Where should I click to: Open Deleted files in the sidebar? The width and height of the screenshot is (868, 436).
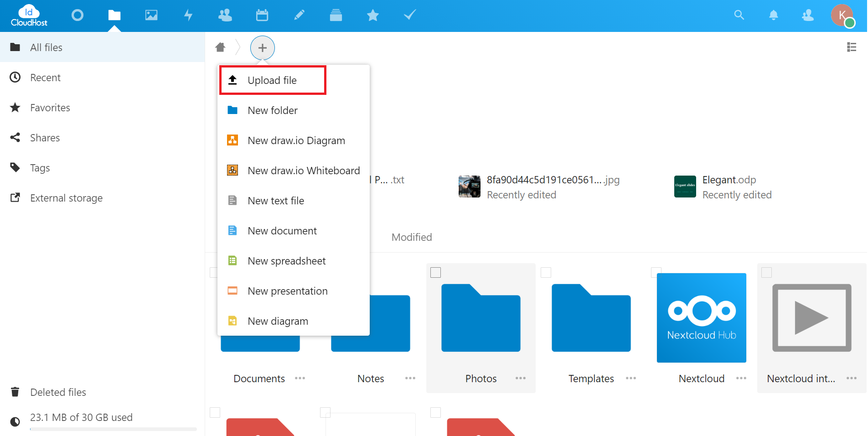(x=58, y=392)
